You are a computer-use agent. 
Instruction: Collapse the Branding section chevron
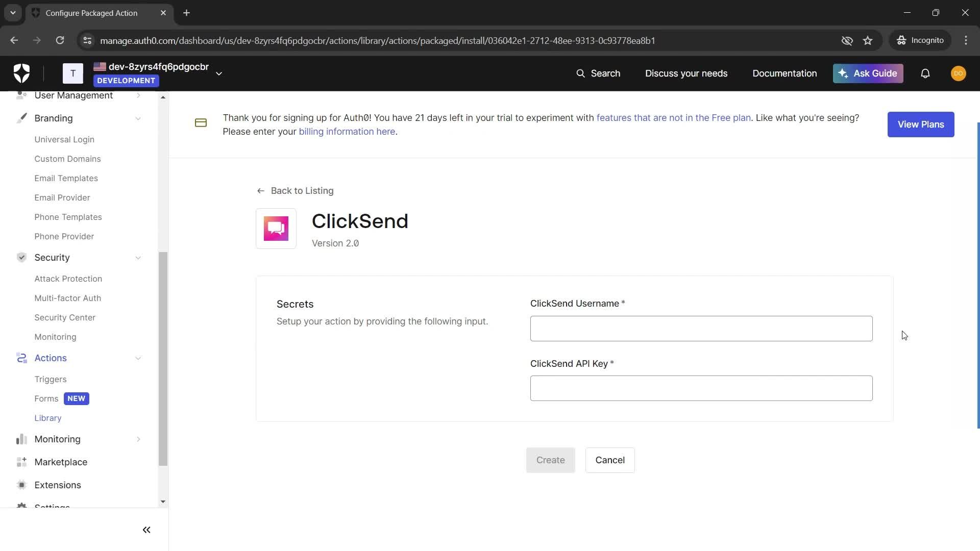click(138, 118)
